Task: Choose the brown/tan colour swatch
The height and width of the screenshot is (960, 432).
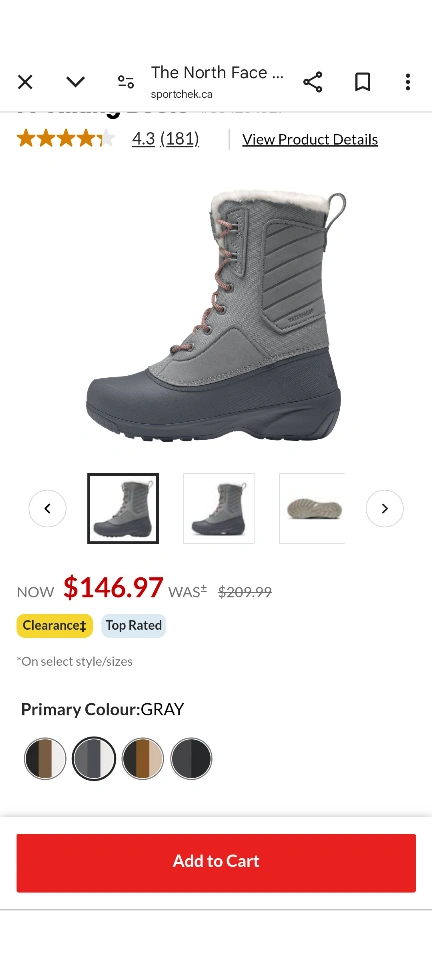Action: 143,759
